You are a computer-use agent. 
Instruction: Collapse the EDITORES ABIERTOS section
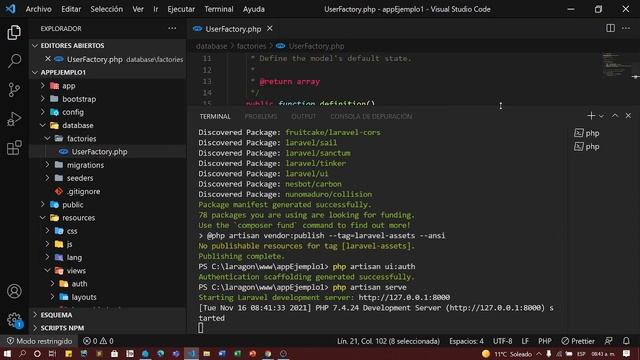(108, 45)
